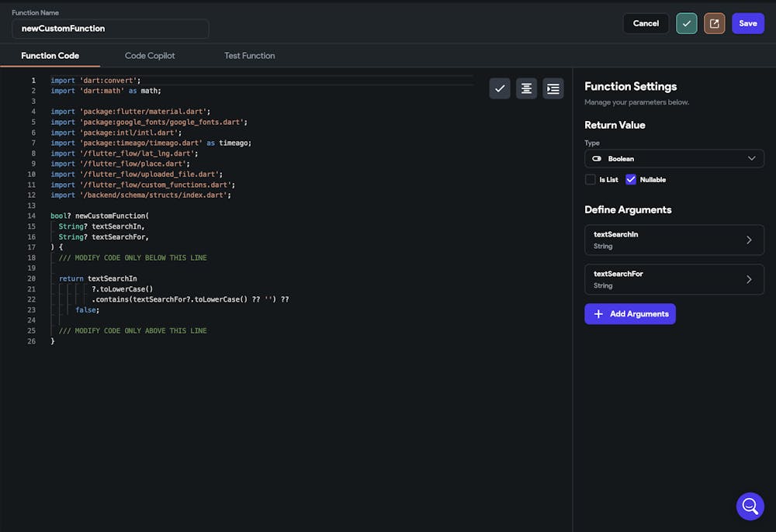Open the return Type dropdown arrow

coord(750,159)
